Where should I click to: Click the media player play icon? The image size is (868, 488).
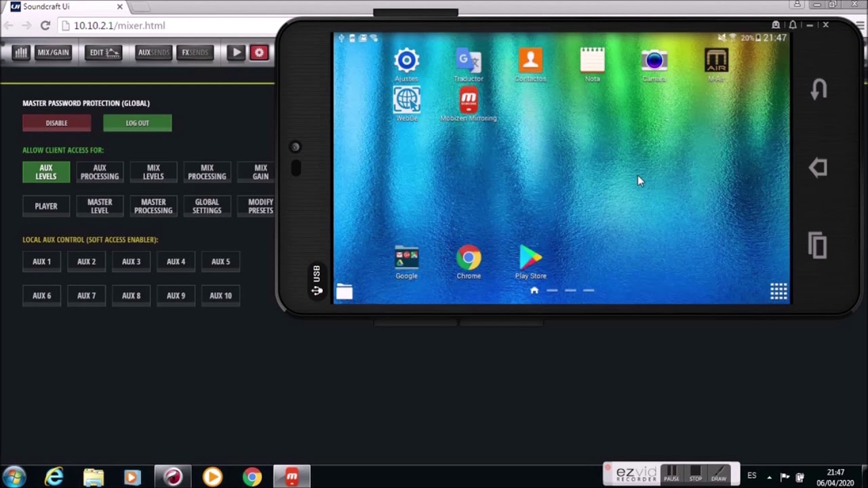pyautogui.click(x=236, y=52)
